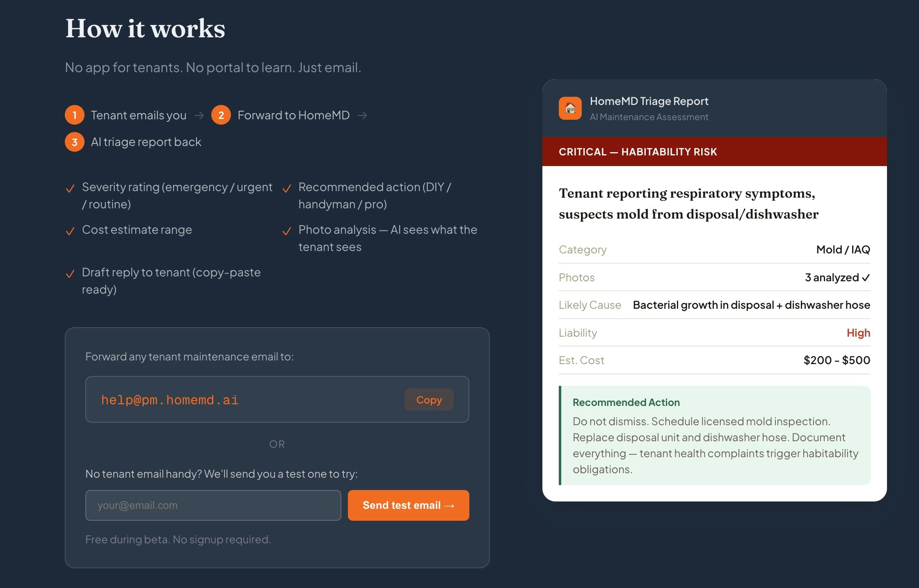Focus the your@email.com input field

(x=213, y=505)
